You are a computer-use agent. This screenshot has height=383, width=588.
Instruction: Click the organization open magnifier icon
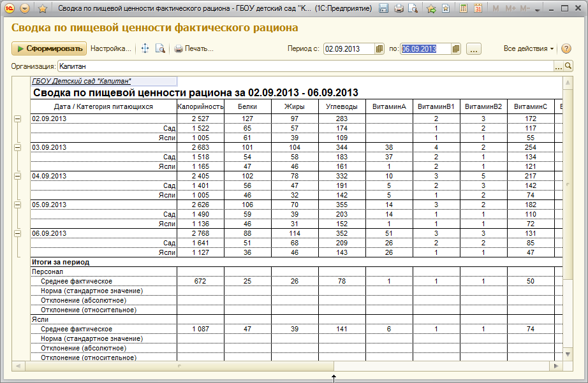point(568,66)
